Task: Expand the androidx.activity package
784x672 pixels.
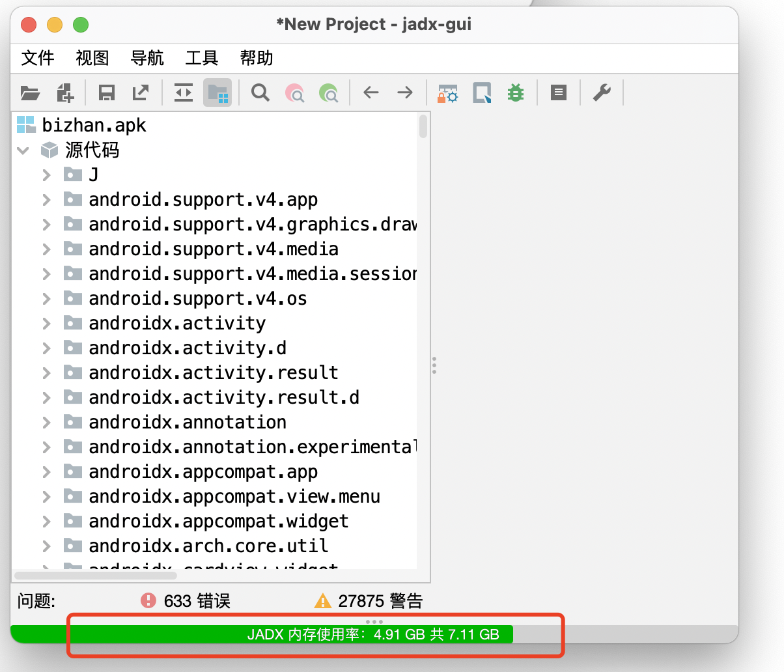Action: [x=46, y=323]
